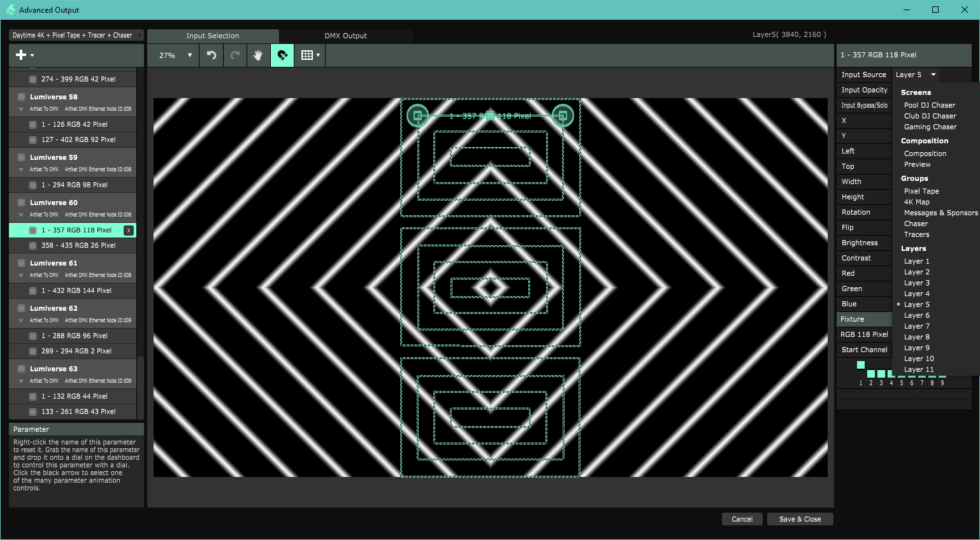
Task: Collapse the Lumiverse 61 triangle expander
Action: [x=21, y=275]
